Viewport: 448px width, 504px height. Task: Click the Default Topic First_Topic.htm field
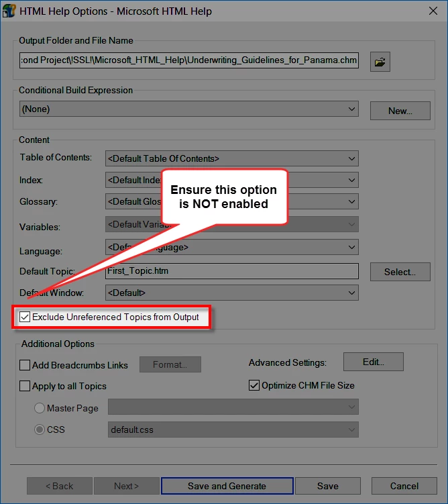click(x=232, y=271)
